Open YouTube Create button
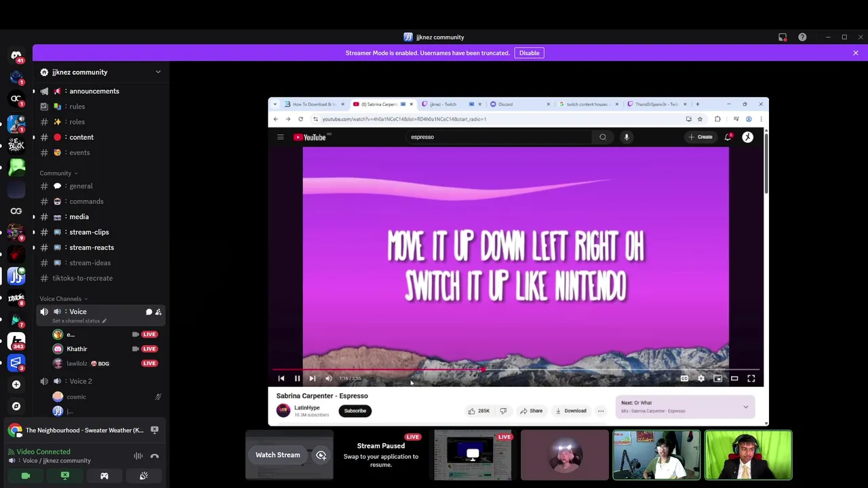The width and height of the screenshot is (868, 488). coord(701,137)
